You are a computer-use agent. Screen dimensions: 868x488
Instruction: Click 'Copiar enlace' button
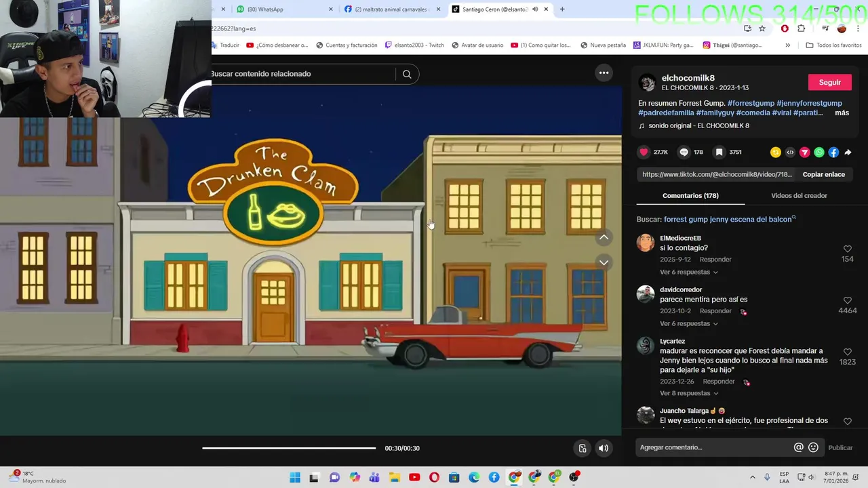point(823,175)
